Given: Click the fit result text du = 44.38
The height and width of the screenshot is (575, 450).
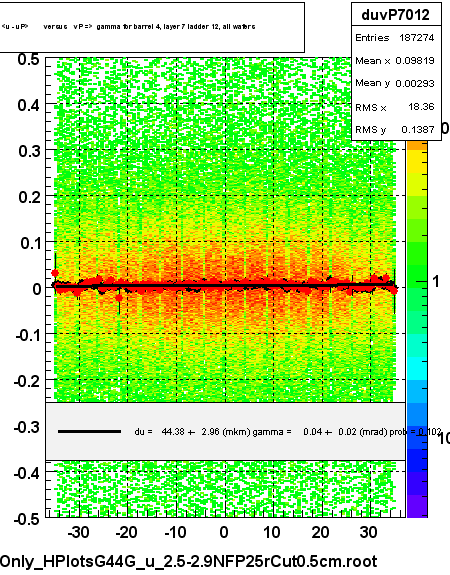Looking at the screenshot, I should click(288, 432).
